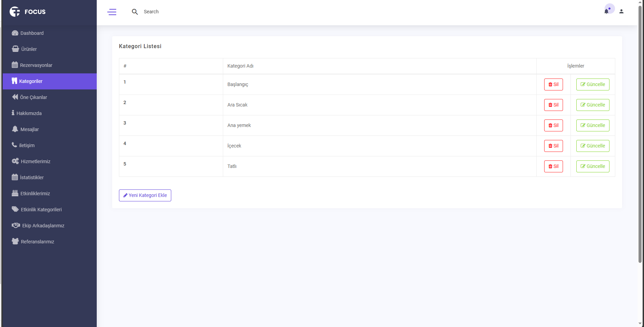Click the İletişim phone icon
Viewport: 644px width, 327px height.
point(14,145)
